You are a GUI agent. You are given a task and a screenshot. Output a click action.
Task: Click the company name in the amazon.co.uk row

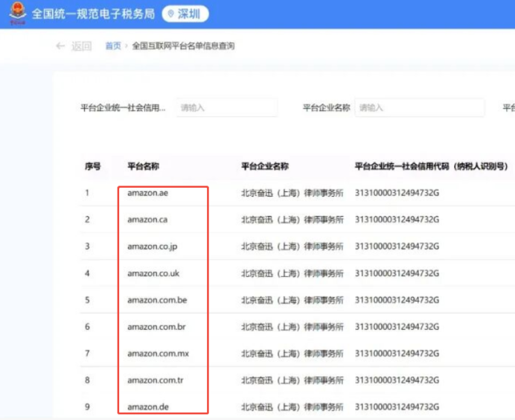tap(292, 273)
